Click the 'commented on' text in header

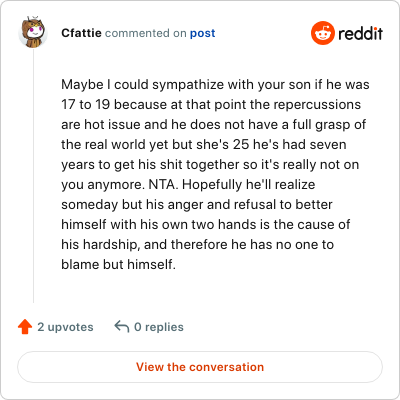[x=146, y=33]
